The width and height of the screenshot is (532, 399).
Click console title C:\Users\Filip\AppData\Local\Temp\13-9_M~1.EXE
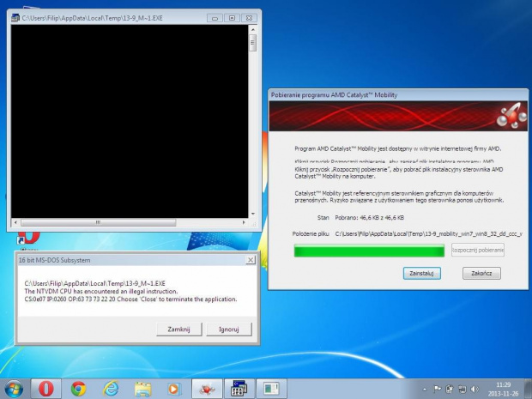click(93, 18)
